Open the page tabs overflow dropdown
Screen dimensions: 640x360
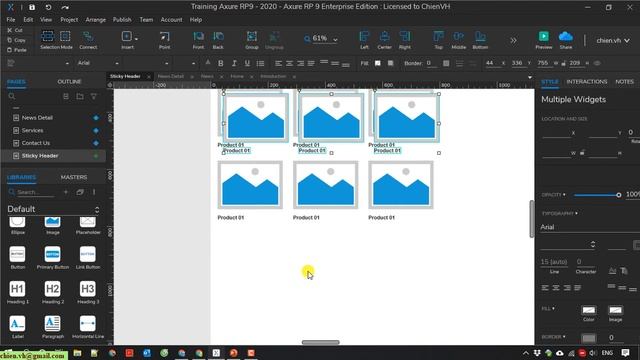[530, 77]
